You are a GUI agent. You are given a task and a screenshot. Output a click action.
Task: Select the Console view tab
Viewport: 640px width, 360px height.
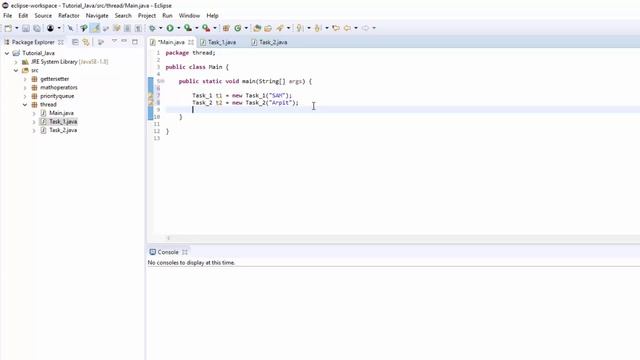pyautogui.click(x=168, y=252)
